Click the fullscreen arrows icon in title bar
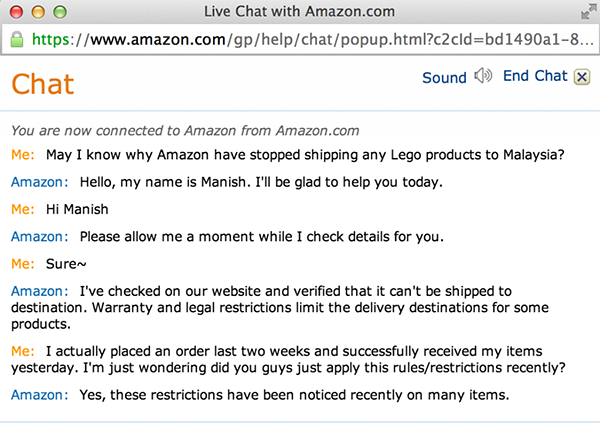Image resolution: width=600 pixels, height=423 pixels. click(586, 12)
